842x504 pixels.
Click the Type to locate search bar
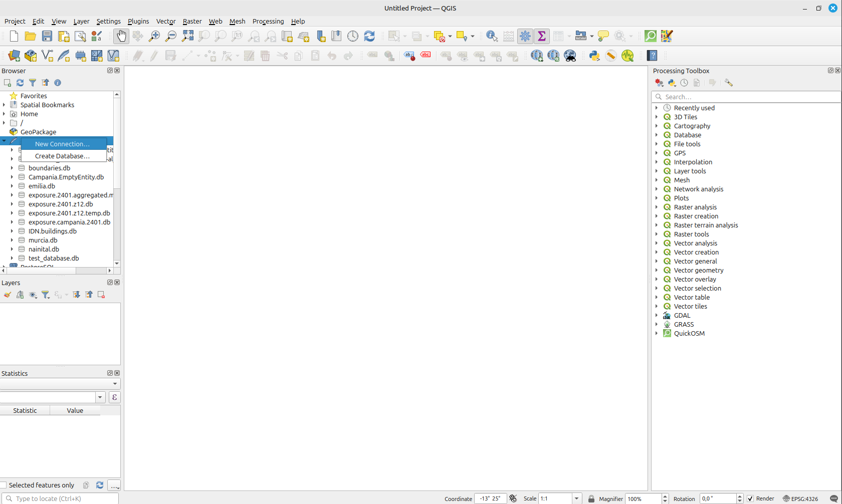60,498
